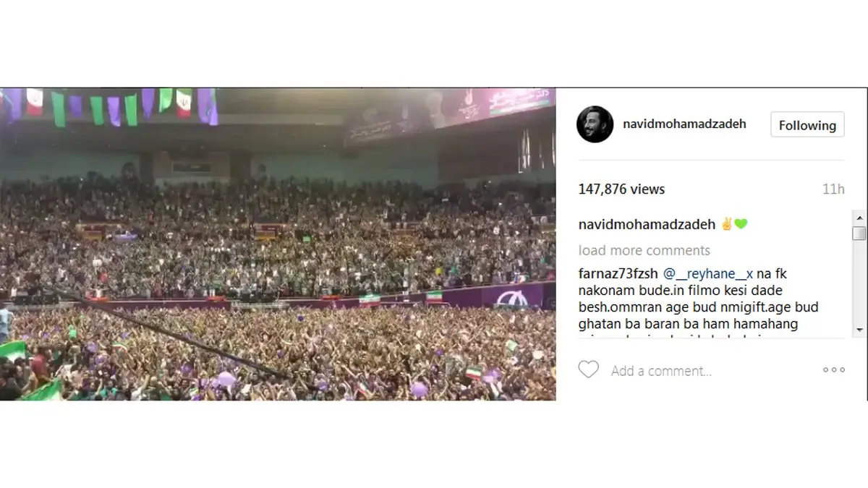Expand load more comments
The image size is (868, 488).
(x=644, y=250)
